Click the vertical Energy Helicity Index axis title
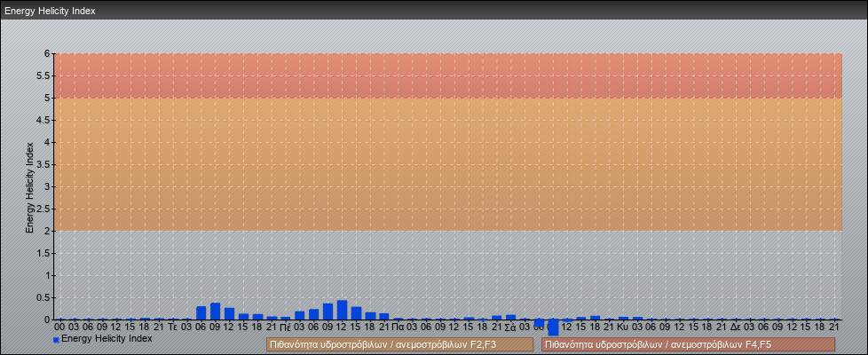 pos(30,187)
